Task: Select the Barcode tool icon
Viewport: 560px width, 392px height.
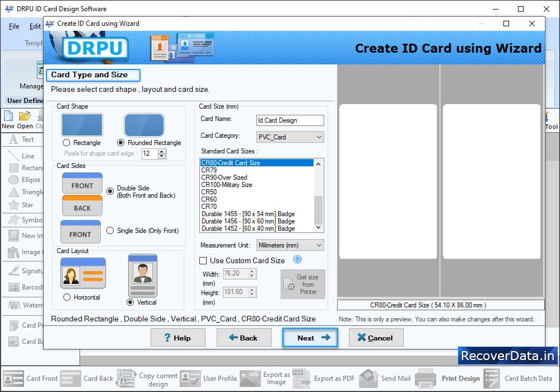Action: click(13, 287)
